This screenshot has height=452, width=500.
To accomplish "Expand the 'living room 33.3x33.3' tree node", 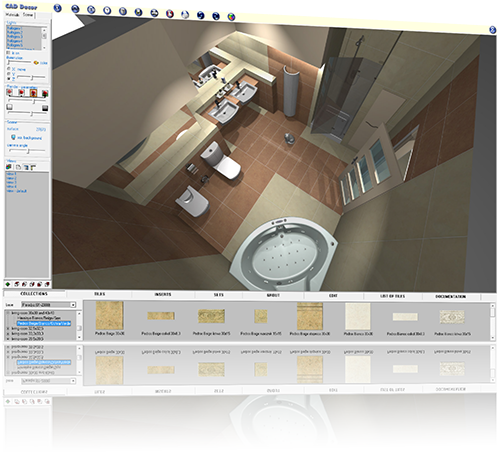I will 8,333.
